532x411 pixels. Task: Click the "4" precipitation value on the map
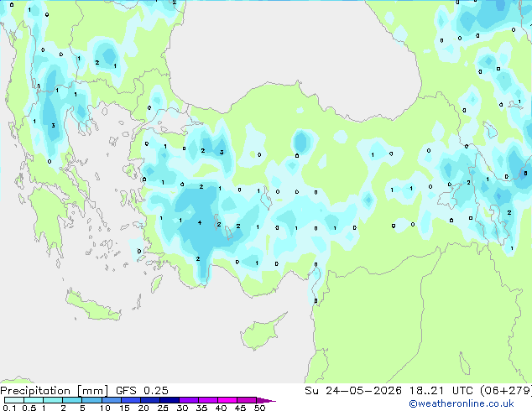200,222
